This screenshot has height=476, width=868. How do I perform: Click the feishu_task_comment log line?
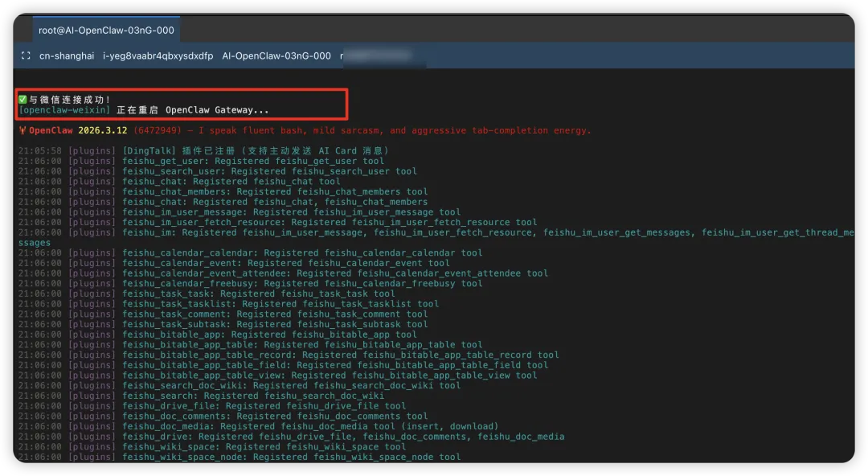223,314
